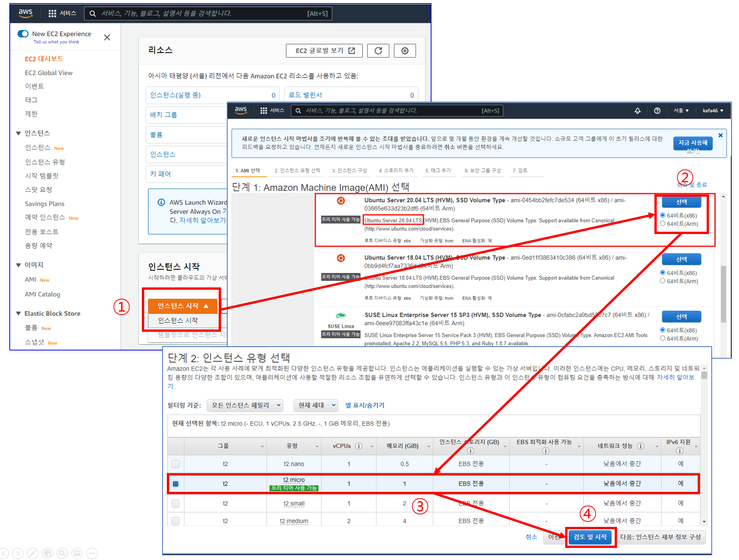The width and height of the screenshot is (739, 560).
Task: Choose Launch Instance from the dropdown menu
Action: coord(178,321)
